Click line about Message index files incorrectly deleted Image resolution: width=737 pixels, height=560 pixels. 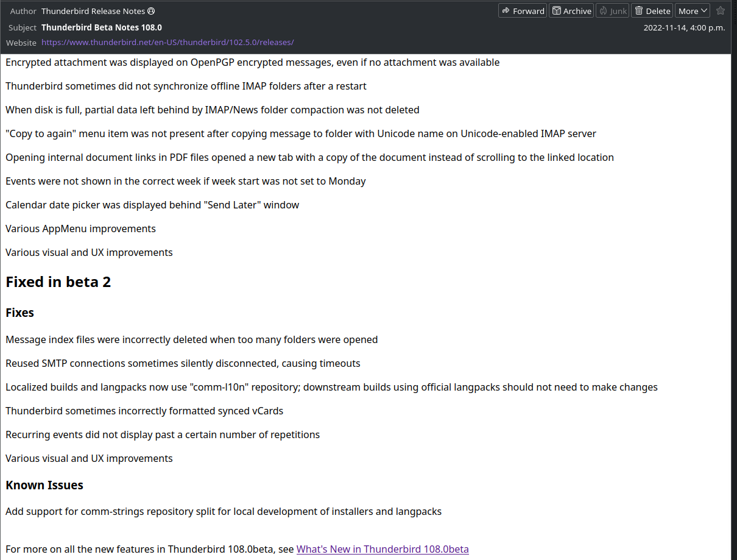pyautogui.click(x=192, y=339)
